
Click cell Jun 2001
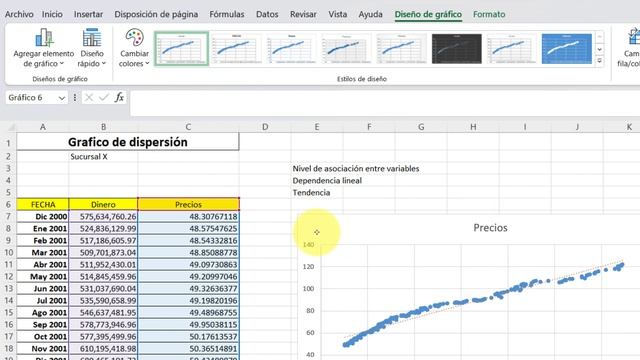pyautogui.click(x=43, y=289)
